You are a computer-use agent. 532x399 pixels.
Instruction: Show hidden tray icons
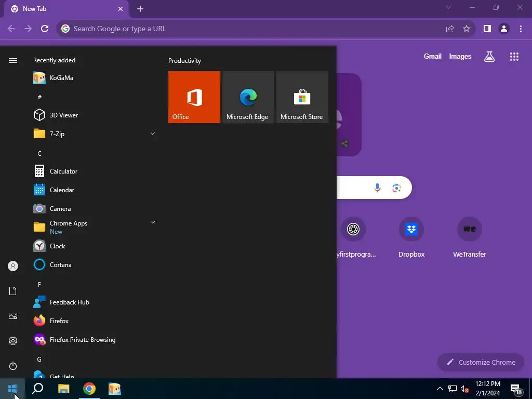pyautogui.click(x=440, y=389)
